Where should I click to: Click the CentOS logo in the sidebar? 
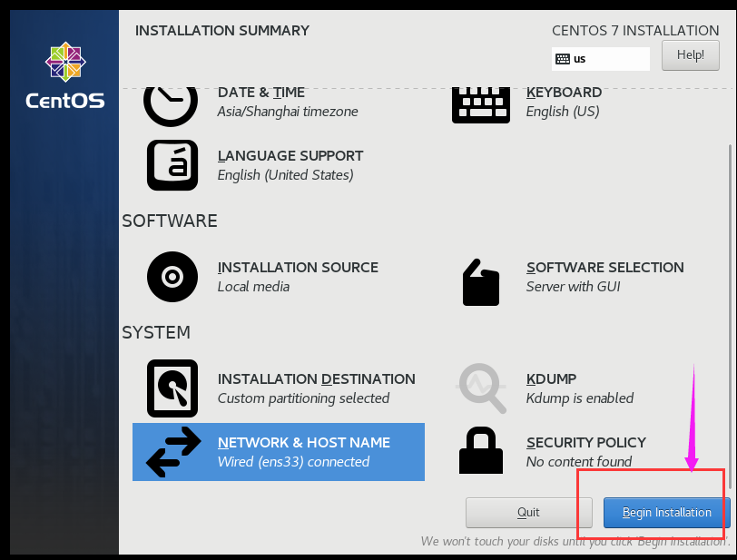tap(64, 75)
